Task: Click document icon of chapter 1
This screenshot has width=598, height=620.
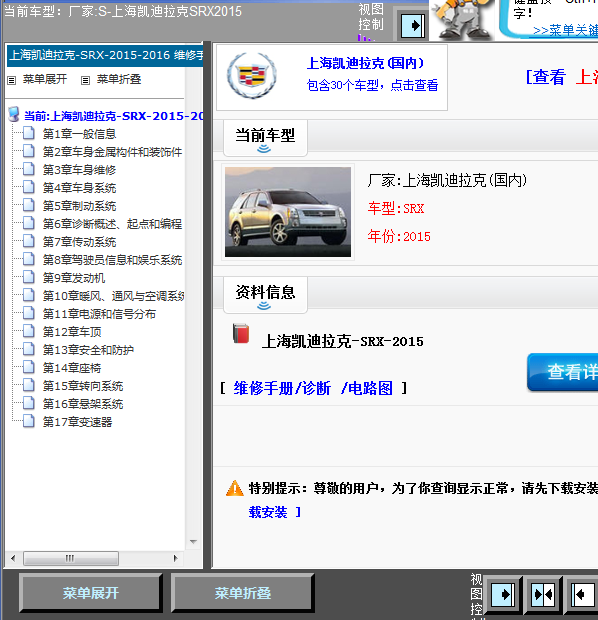Action: pyautogui.click(x=28, y=133)
